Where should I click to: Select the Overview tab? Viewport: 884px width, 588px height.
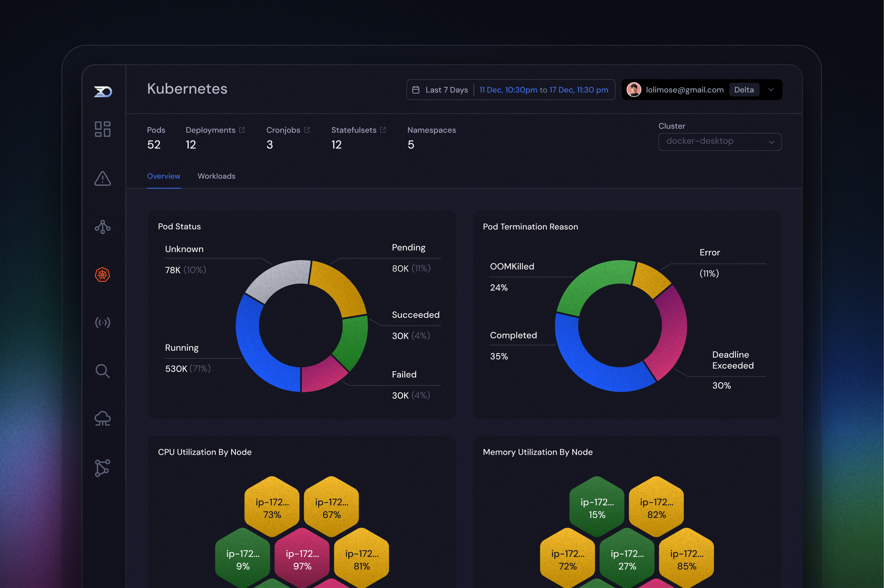click(163, 176)
